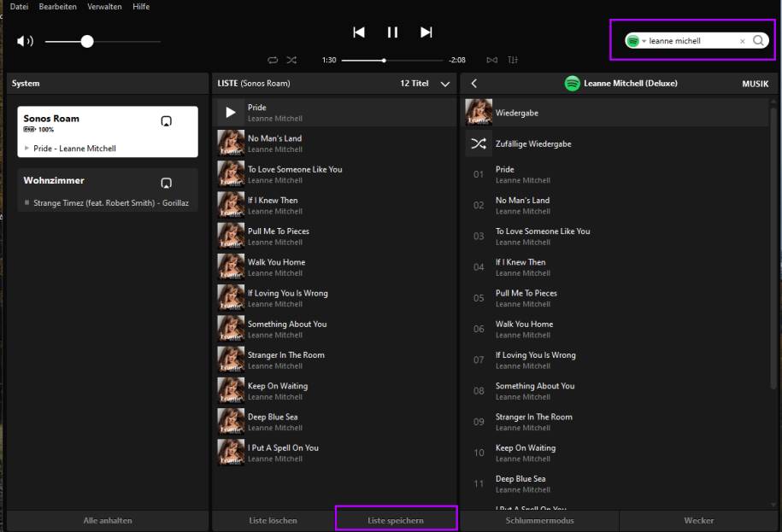Screen dimensions: 782x532
Task: Click the Zufällige Wiedergabe shuffle icon
Action: click(x=479, y=144)
